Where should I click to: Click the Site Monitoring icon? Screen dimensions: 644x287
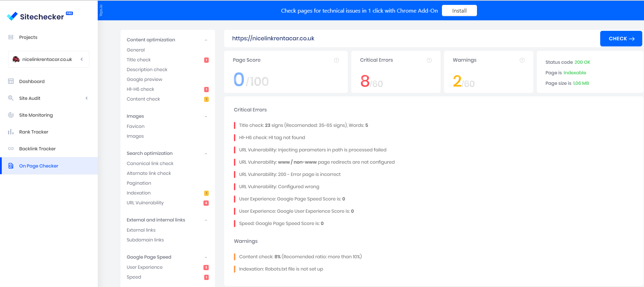11,115
